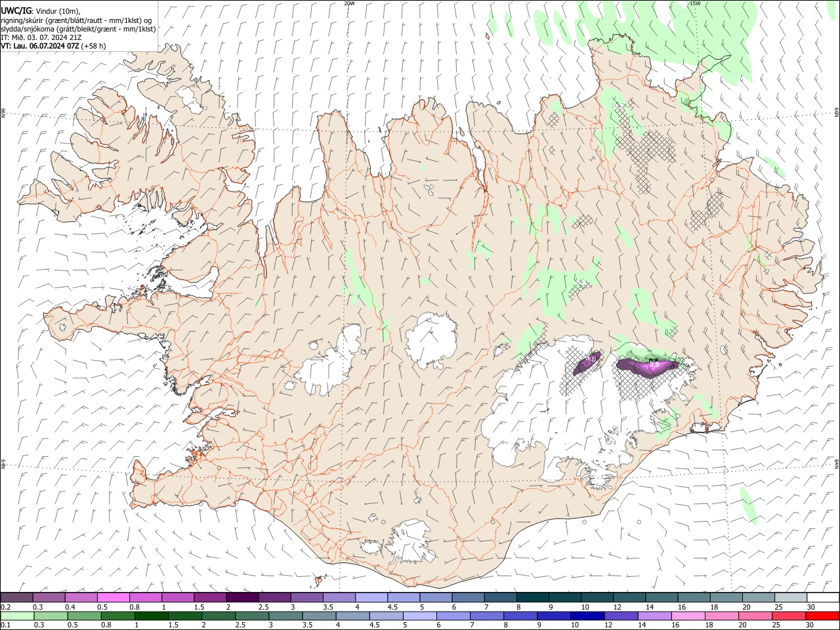The height and width of the screenshot is (630, 840).
Task: Pick the purple 1.5 mm snow swatch
Action: (210, 597)
